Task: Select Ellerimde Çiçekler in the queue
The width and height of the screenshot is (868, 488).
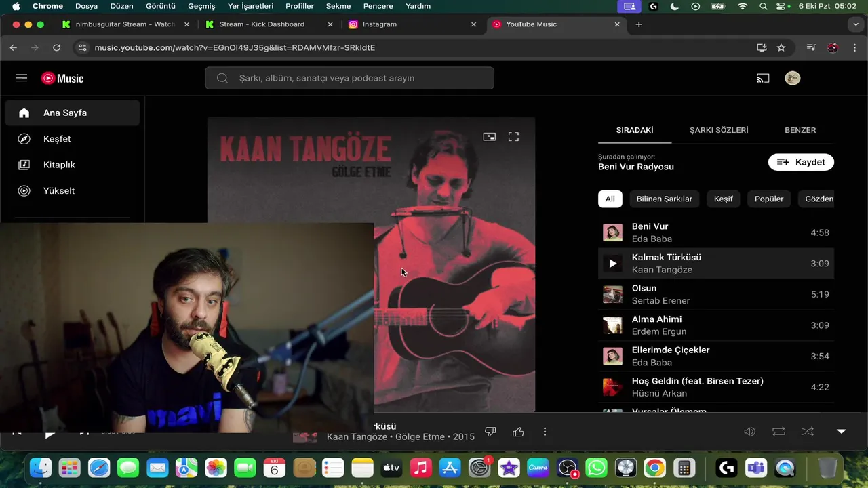Action: [x=716, y=356]
